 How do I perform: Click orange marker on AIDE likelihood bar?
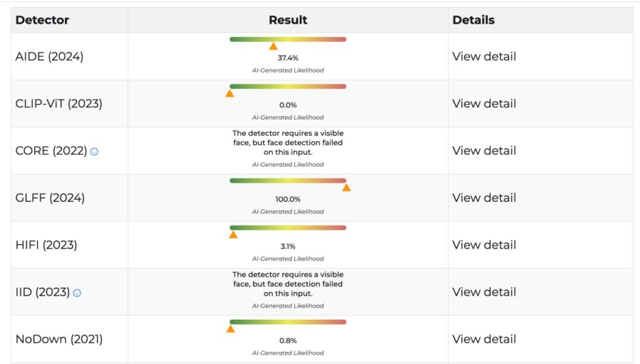pos(273,46)
